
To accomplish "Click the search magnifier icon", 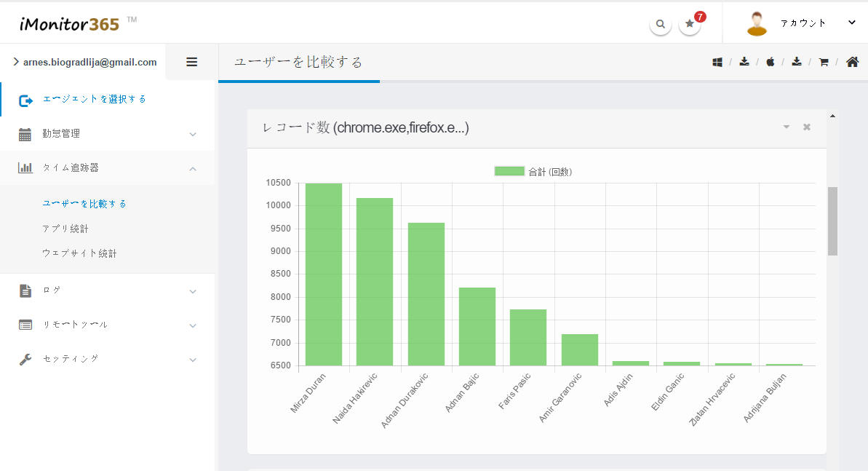I will (x=660, y=24).
